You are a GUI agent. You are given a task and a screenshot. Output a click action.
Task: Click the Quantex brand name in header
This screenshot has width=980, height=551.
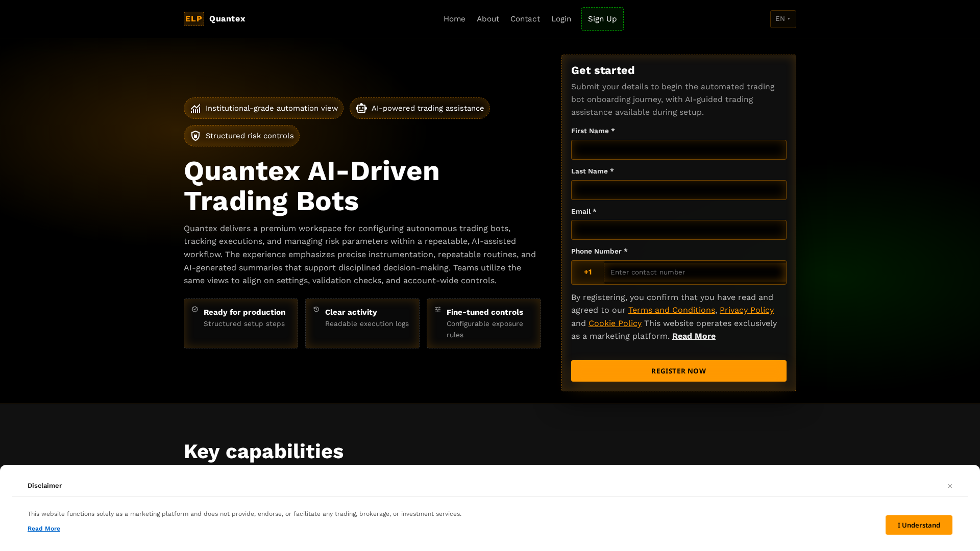click(227, 19)
